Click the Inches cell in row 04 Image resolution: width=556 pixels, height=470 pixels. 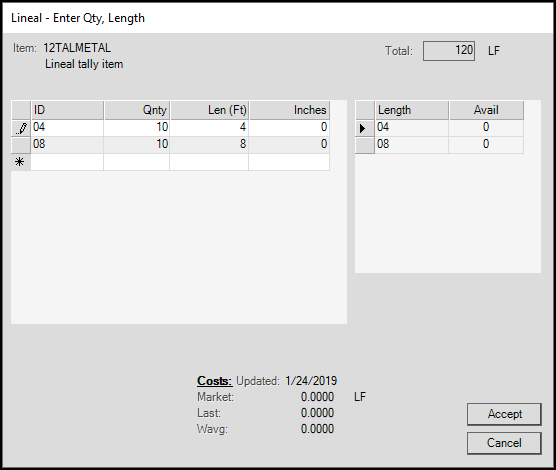coord(289,128)
